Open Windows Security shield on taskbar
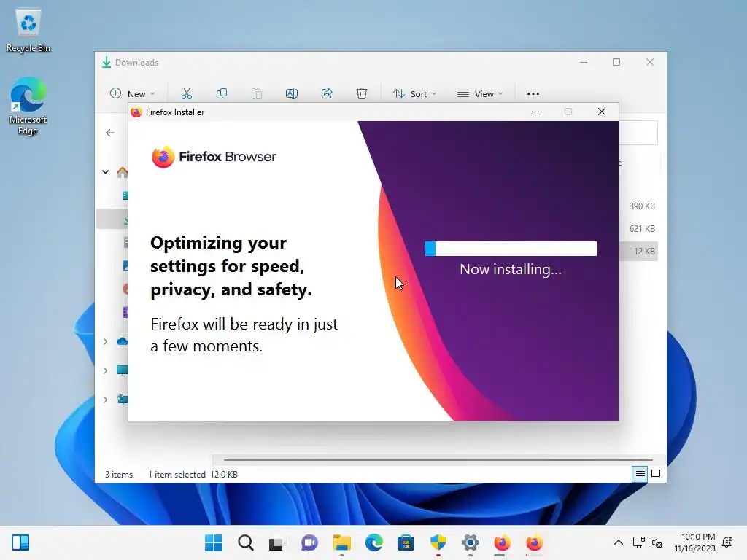The width and height of the screenshot is (747, 560). [x=438, y=542]
